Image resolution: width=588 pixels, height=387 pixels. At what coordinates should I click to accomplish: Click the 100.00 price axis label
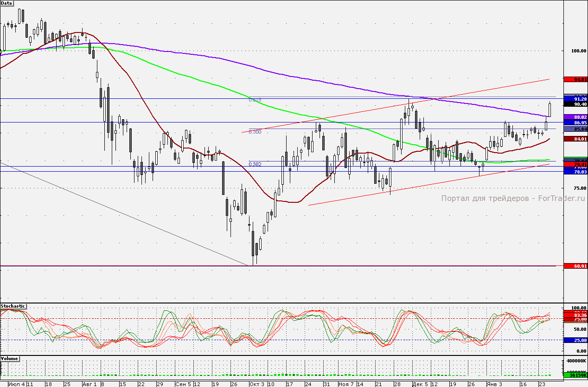tap(574, 51)
